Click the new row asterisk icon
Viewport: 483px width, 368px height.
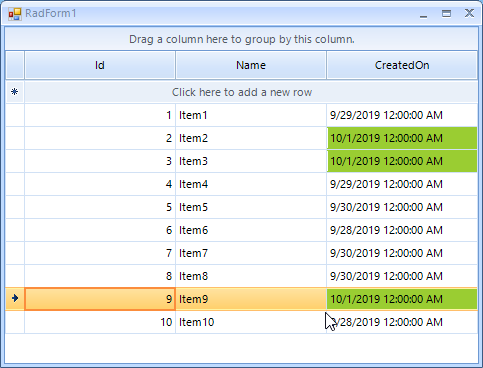pos(15,92)
